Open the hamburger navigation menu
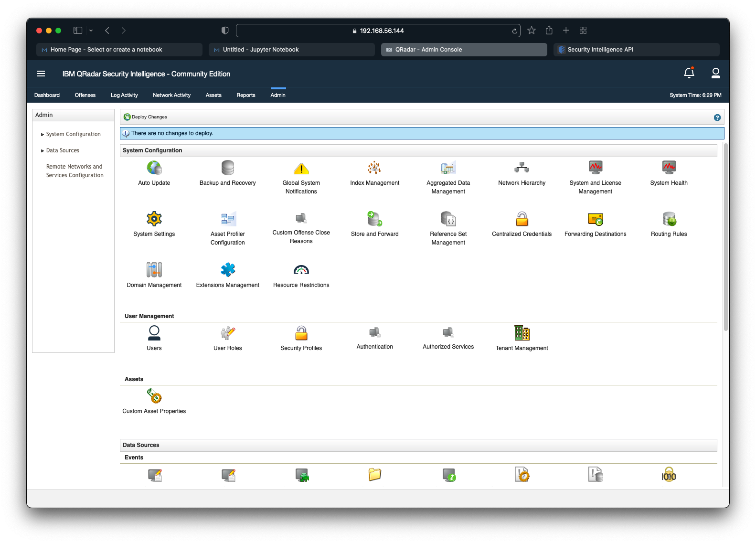The image size is (756, 543). click(x=41, y=74)
